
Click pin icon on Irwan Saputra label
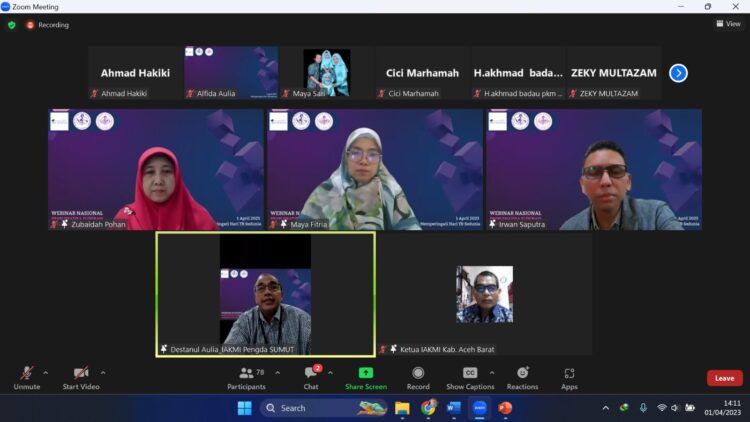[x=492, y=224]
